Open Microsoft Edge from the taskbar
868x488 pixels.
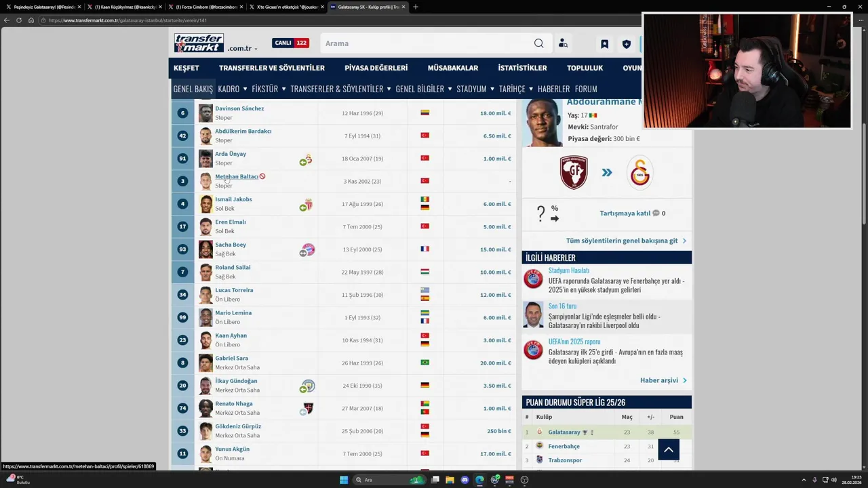[x=479, y=480]
